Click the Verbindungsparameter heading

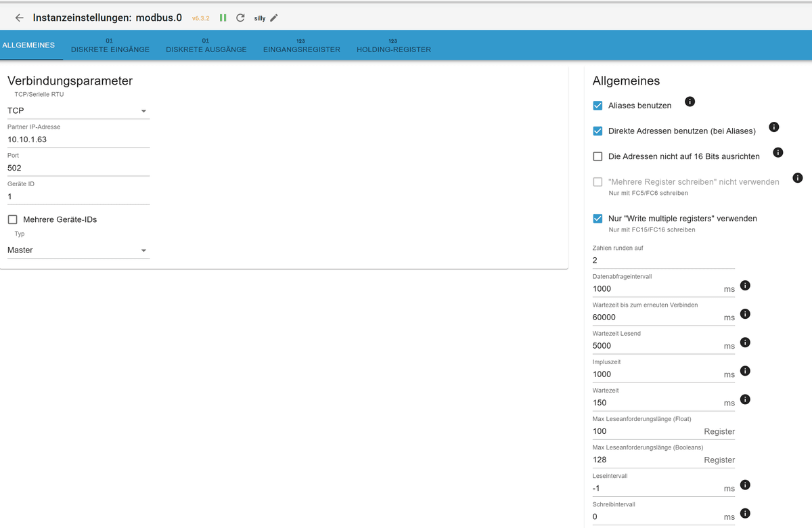click(70, 81)
